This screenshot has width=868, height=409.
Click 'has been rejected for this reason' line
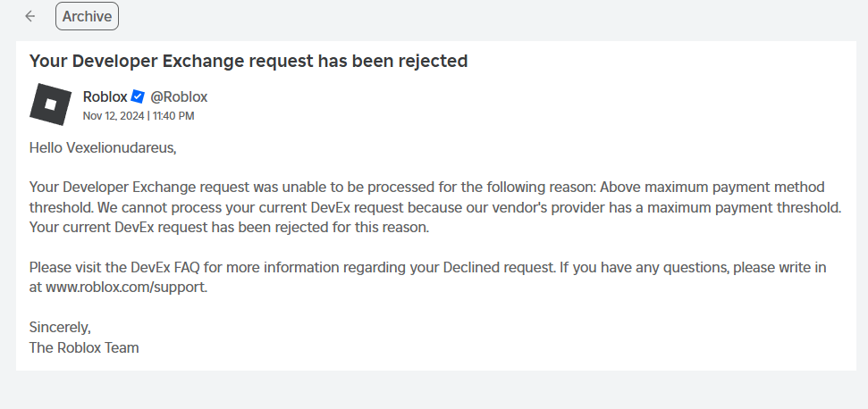point(325,227)
